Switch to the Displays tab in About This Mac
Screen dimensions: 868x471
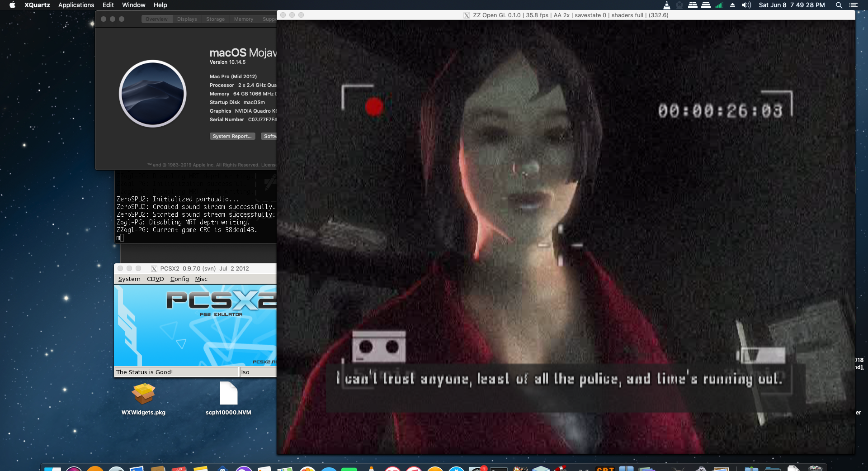coord(187,19)
